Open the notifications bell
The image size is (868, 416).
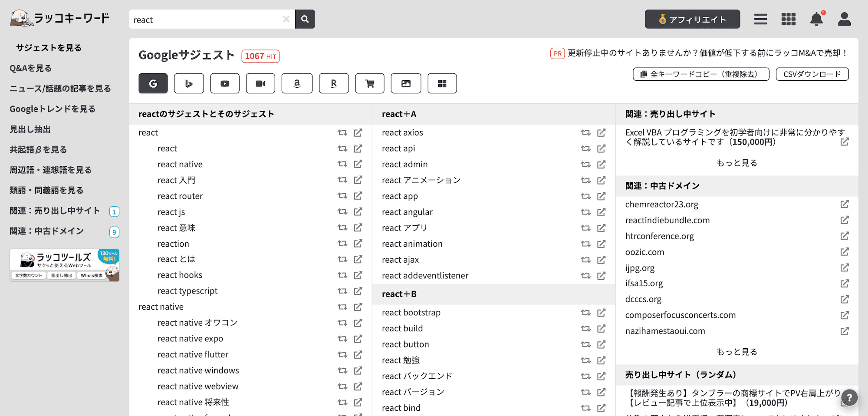tap(816, 19)
